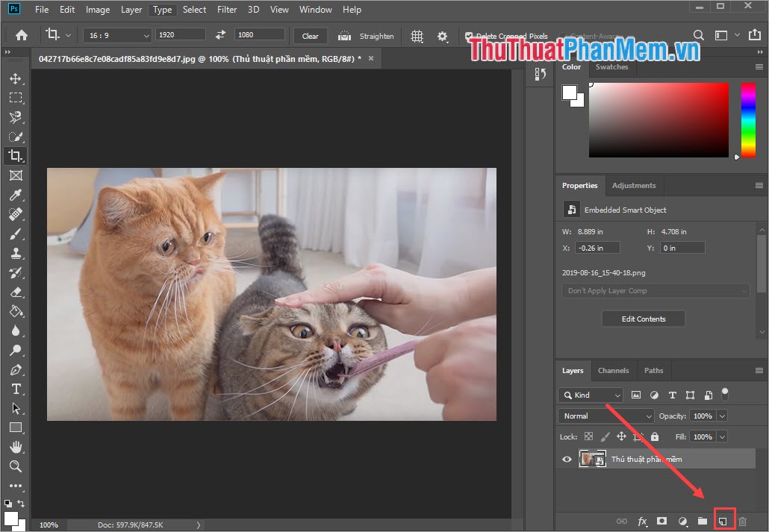769x532 pixels.
Task: Click the Add layer style fx icon
Action: (x=642, y=521)
